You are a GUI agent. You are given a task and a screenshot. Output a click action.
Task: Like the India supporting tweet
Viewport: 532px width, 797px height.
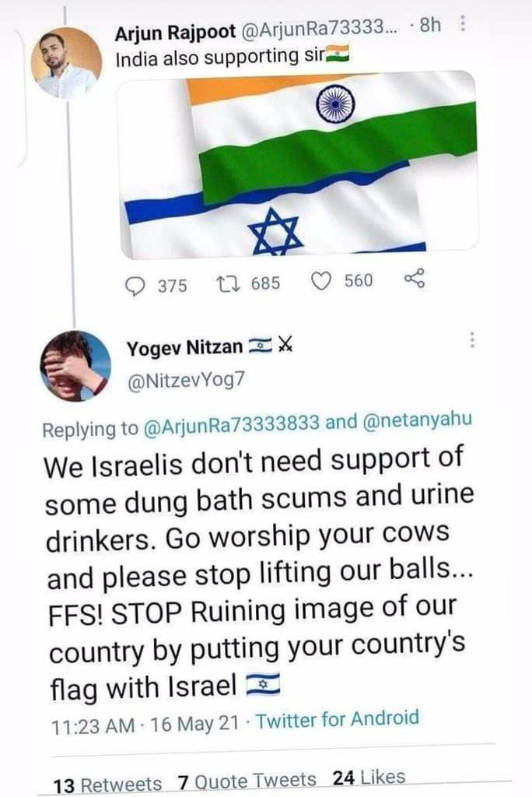click(x=322, y=282)
